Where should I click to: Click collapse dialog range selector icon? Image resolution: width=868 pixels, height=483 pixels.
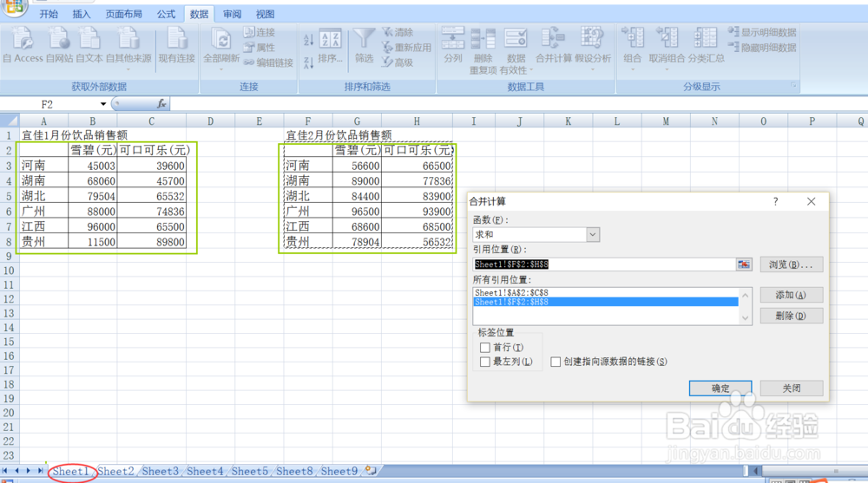click(744, 264)
